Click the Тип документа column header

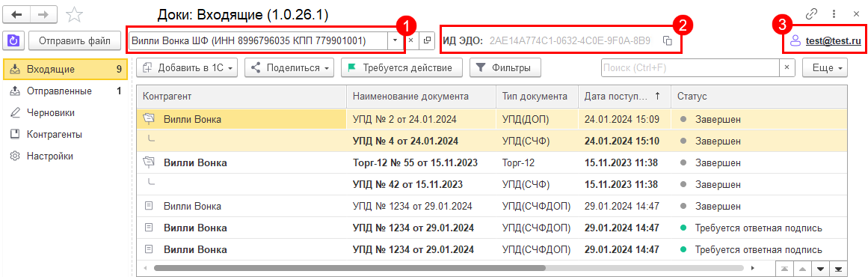tap(537, 96)
